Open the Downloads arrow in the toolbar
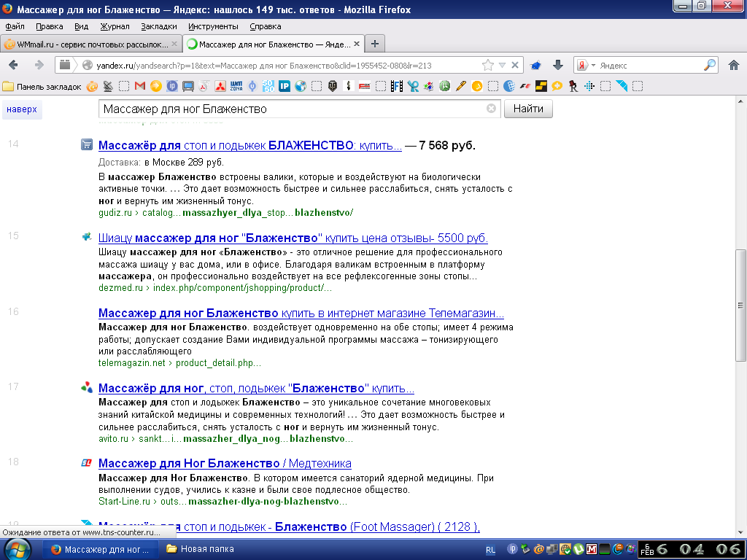The height and width of the screenshot is (560, 747). 558,65
